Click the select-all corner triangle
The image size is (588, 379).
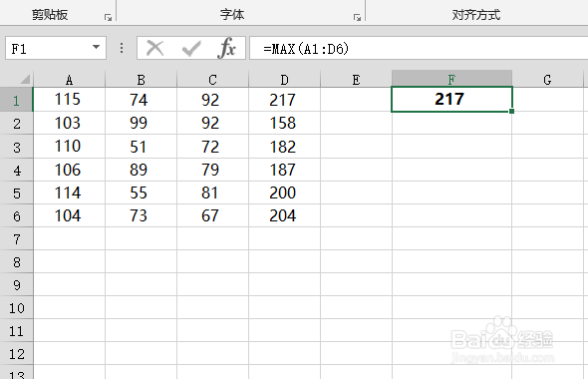(25, 79)
